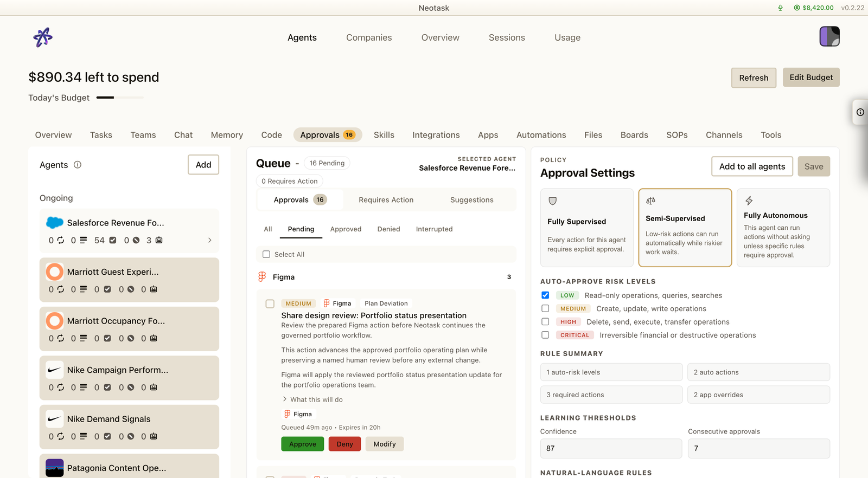Save the approval settings

[x=814, y=166]
